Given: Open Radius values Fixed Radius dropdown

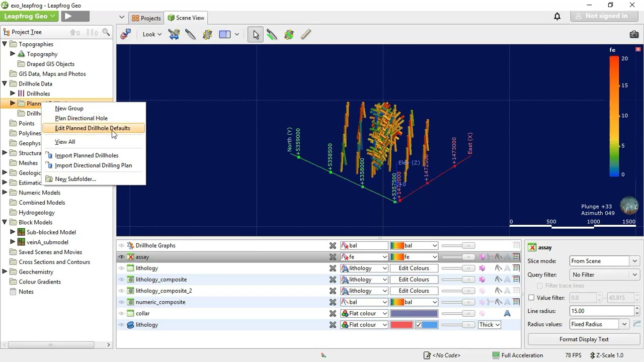Looking at the screenshot, I should point(599,324).
